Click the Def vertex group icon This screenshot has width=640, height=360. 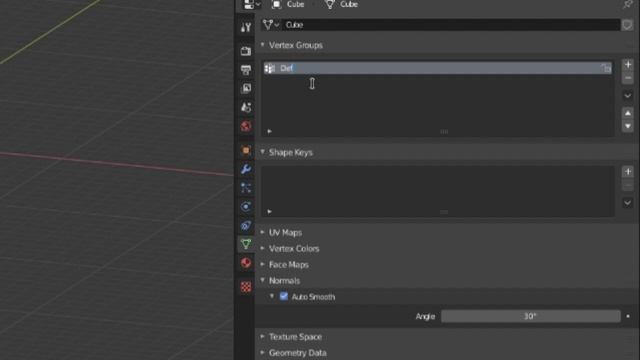(x=270, y=68)
